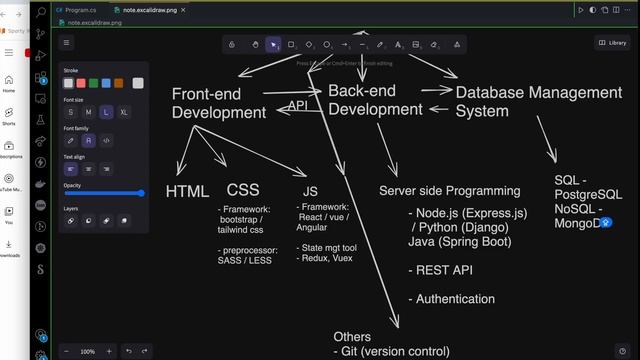Redo the last canvas action
Viewport: 640px width, 360px height.
pos(144,351)
